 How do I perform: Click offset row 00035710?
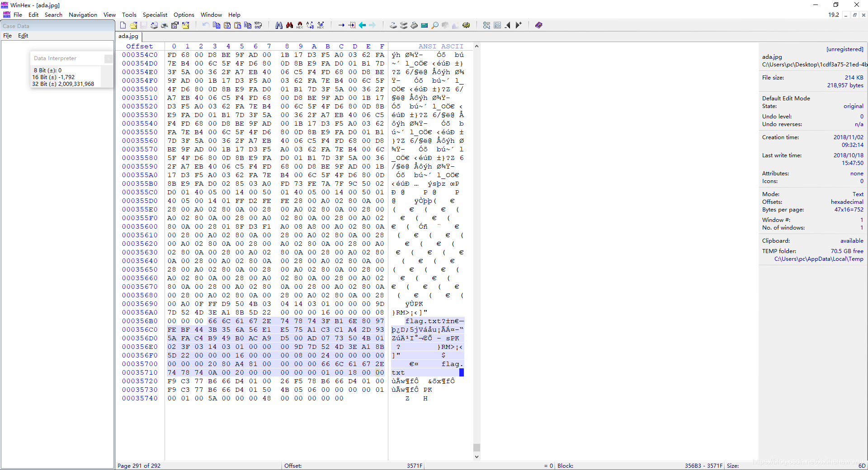140,372
